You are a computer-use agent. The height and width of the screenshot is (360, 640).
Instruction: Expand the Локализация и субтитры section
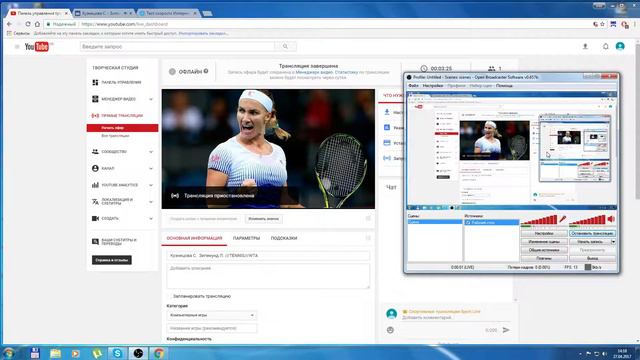point(151,202)
